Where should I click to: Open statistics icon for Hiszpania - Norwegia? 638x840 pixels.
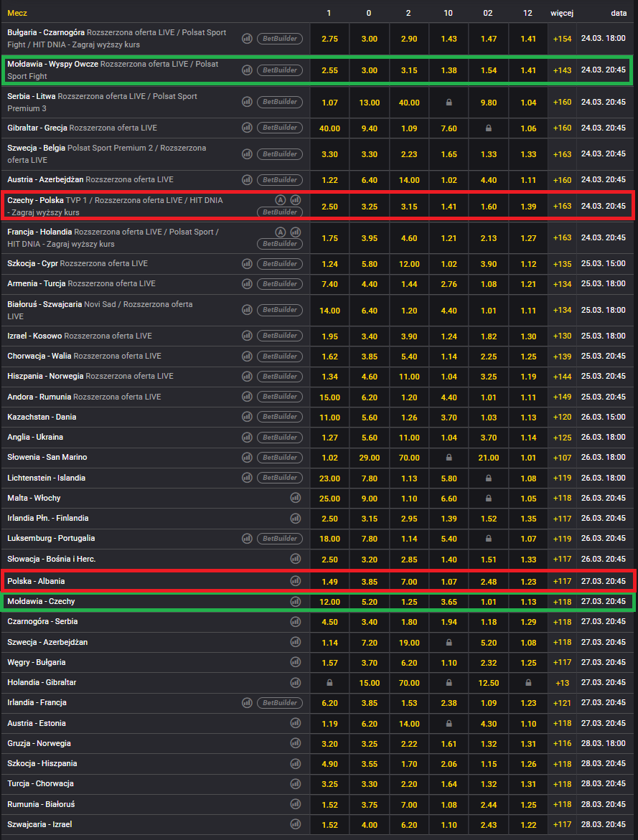coord(247,376)
